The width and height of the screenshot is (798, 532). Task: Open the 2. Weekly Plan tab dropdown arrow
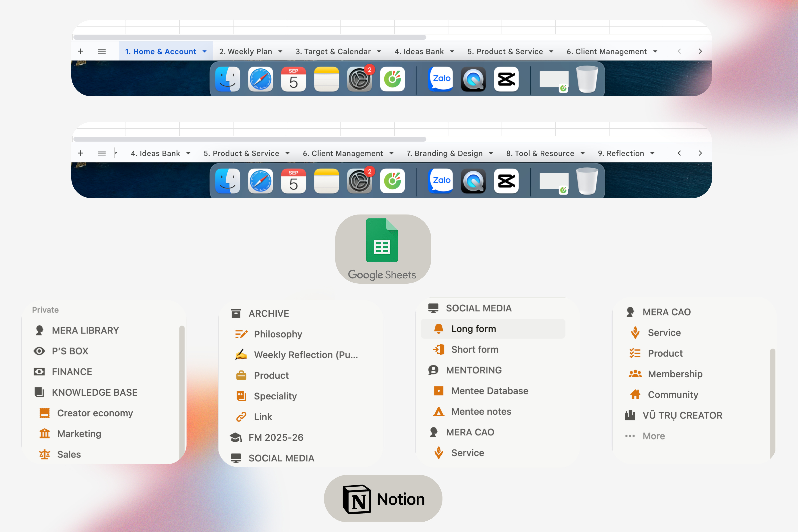(x=280, y=51)
